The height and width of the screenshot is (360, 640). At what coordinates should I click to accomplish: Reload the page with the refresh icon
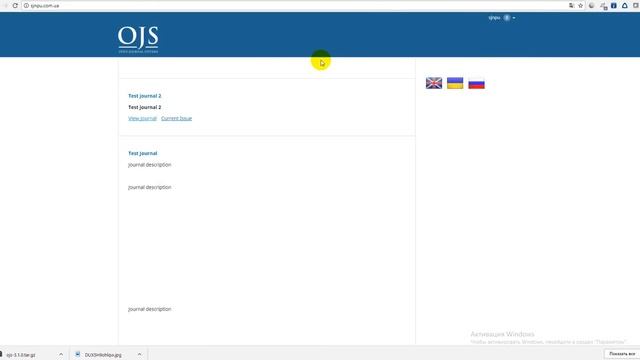point(15,5)
